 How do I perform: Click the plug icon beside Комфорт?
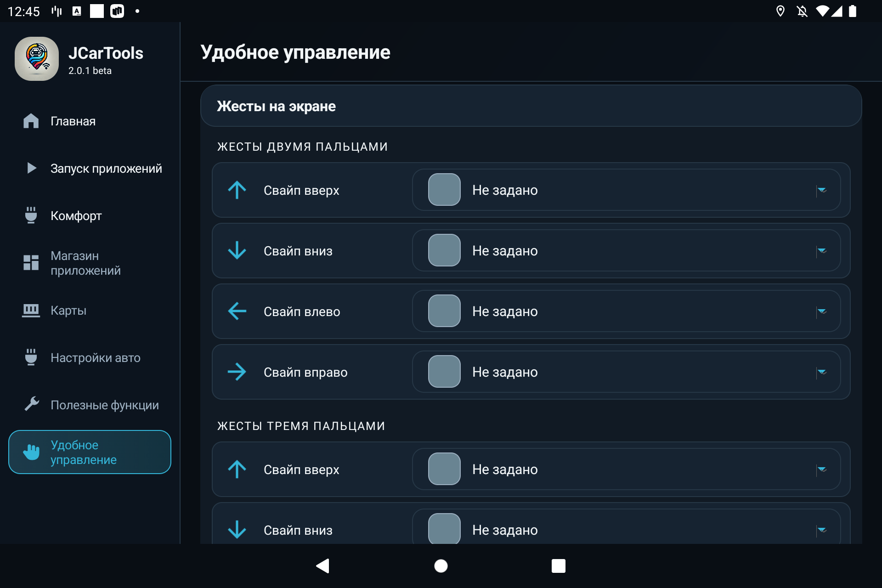tap(31, 215)
